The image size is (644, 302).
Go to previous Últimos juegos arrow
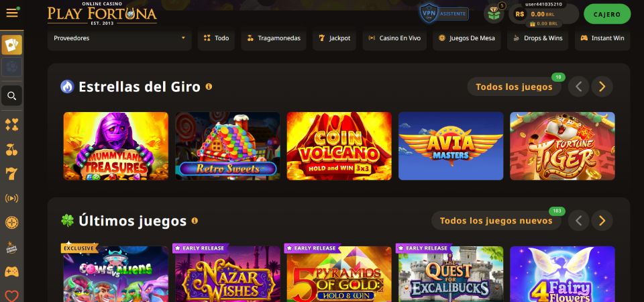pos(579,221)
